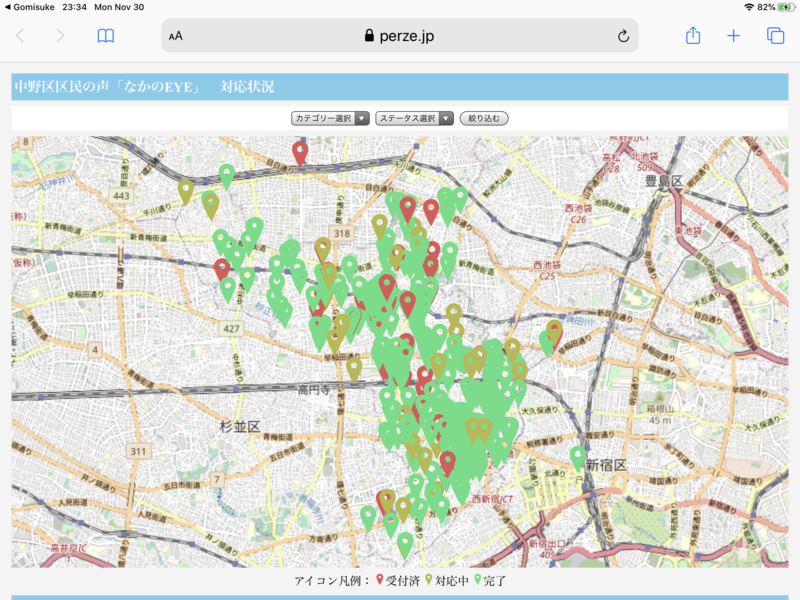Click the アイコン凡例 legend caption

click(332, 581)
